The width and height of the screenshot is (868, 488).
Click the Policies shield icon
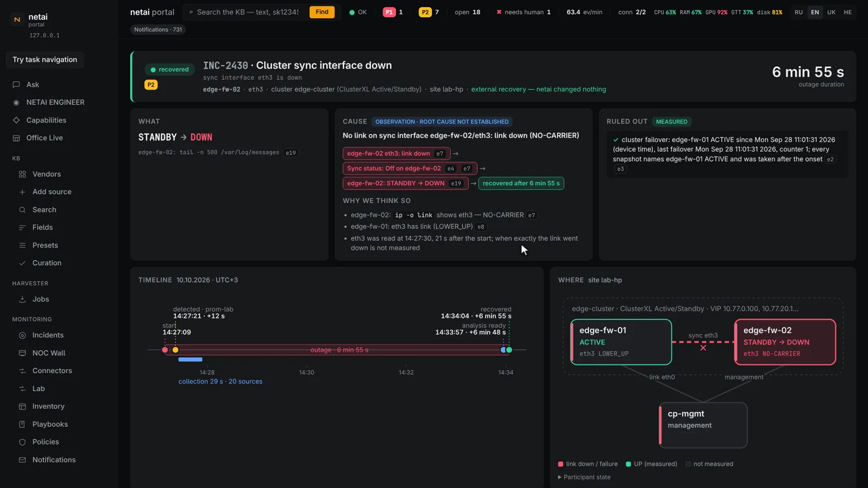coord(22,442)
